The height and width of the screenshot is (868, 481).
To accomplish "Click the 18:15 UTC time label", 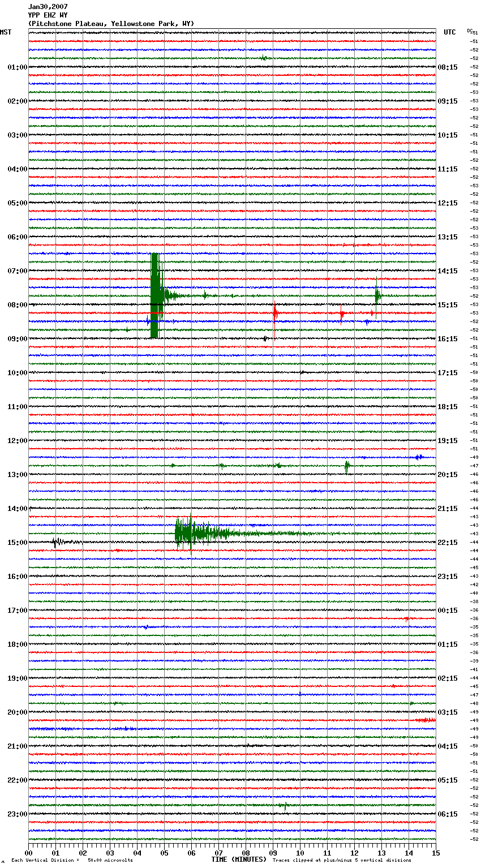I will (448, 407).
